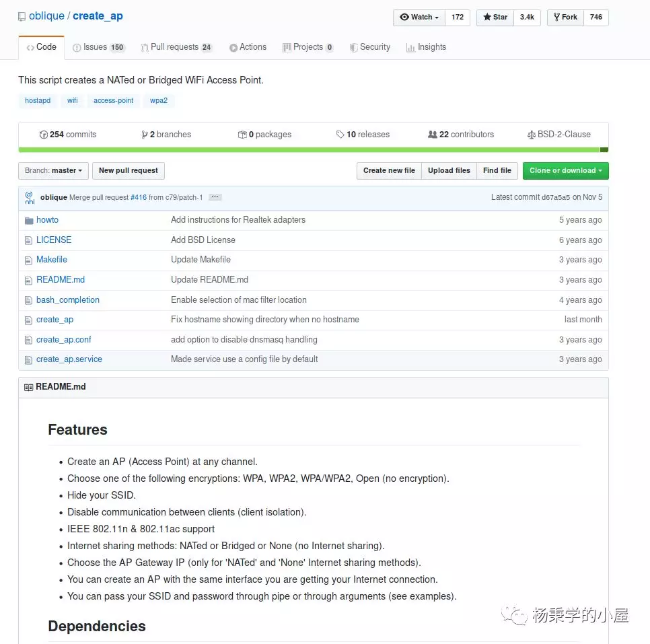This screenshot has width=650, height=644.
Task: View 2 branches
Action: [166, 135]
